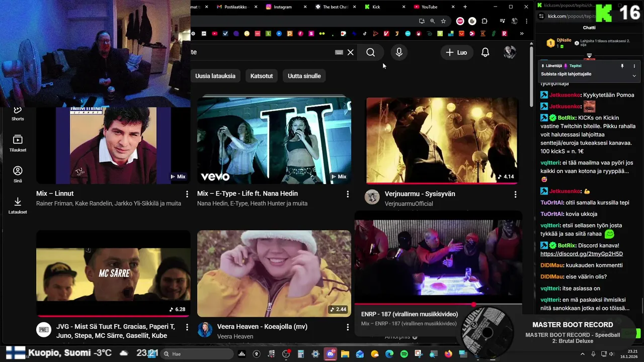Screen dimensions: 644x362
Task: Play the JVG MC Särre thumbnail
Action: click(x=113, y=274)
